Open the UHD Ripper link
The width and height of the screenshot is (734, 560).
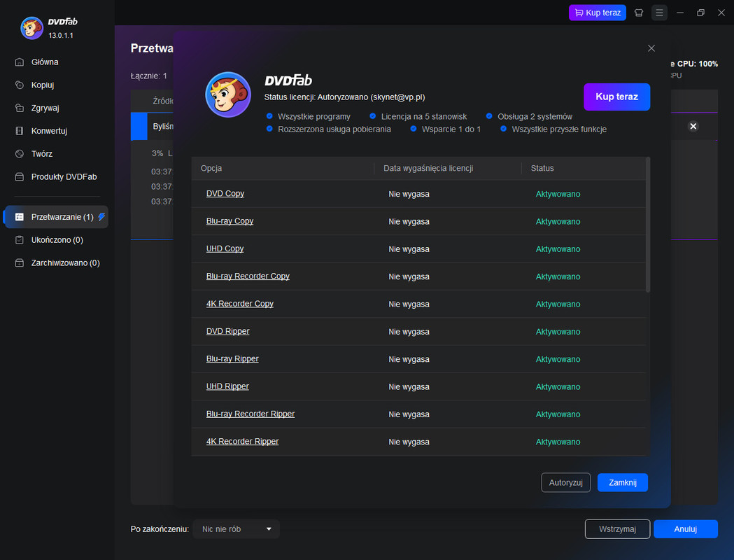pyautogui.click(x=227, y=387)
